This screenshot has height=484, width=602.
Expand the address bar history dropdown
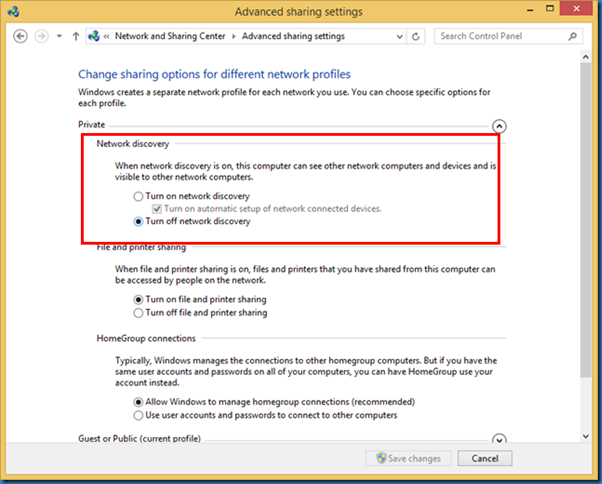click(x=400, y=36)
